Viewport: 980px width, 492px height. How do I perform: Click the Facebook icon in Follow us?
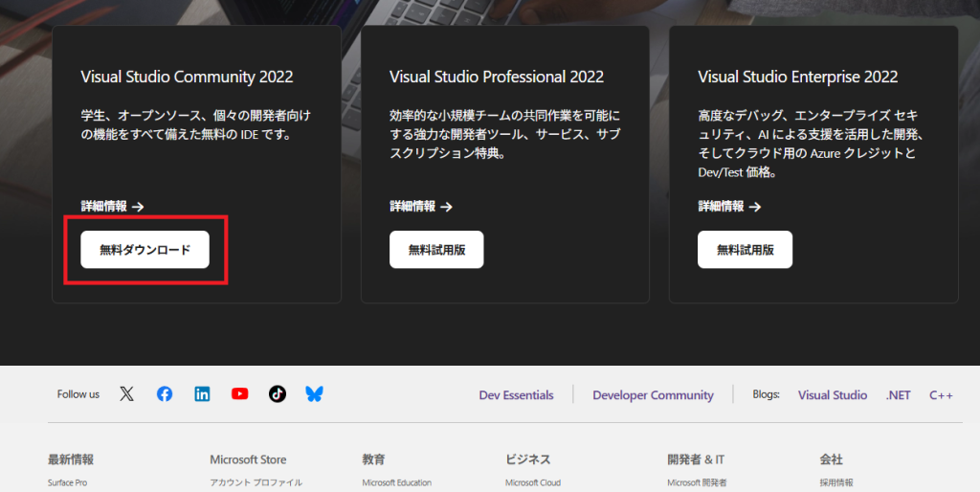pyautogui.click(x=165, y=393)
